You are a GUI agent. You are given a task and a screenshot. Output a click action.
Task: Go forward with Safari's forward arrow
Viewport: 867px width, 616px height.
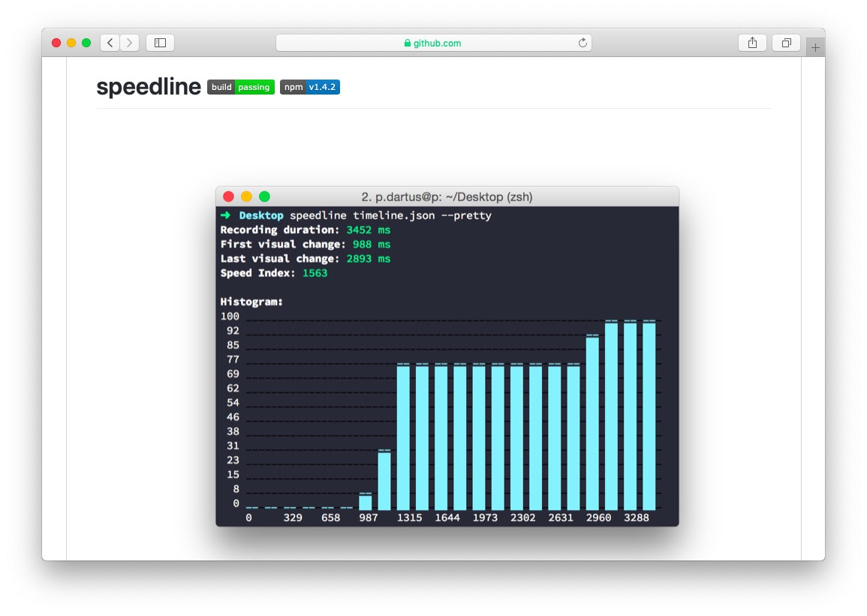[x=129, y=43]
